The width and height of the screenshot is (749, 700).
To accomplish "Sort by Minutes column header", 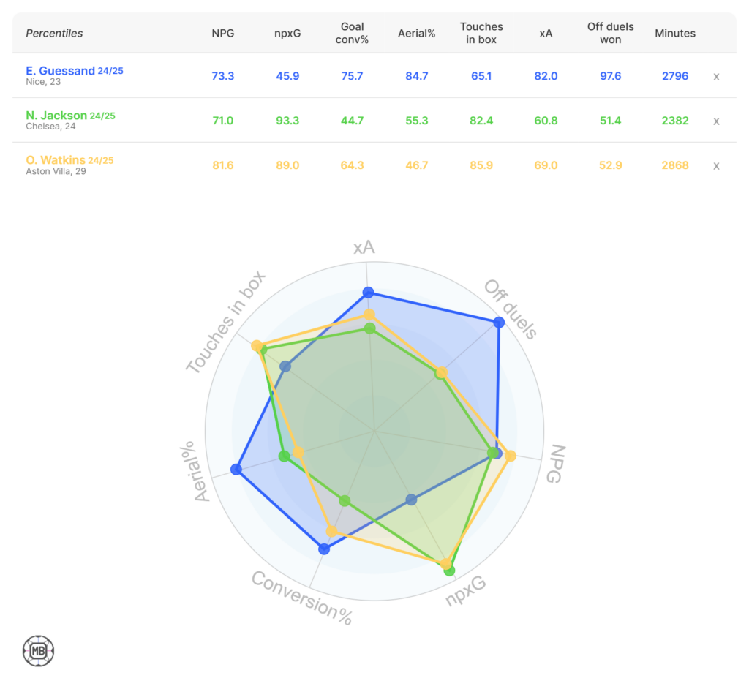I will pyautogui.click(x=674, y=33).
